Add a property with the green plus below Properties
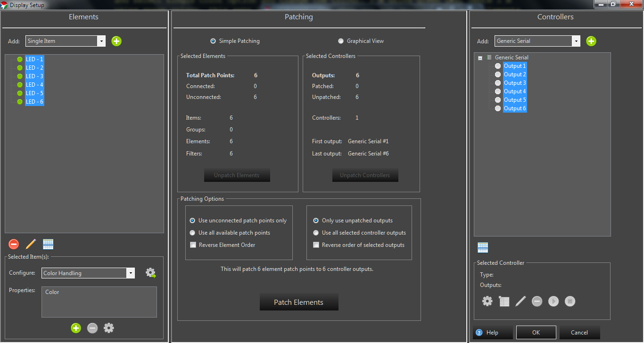 (x=76, y=328)
